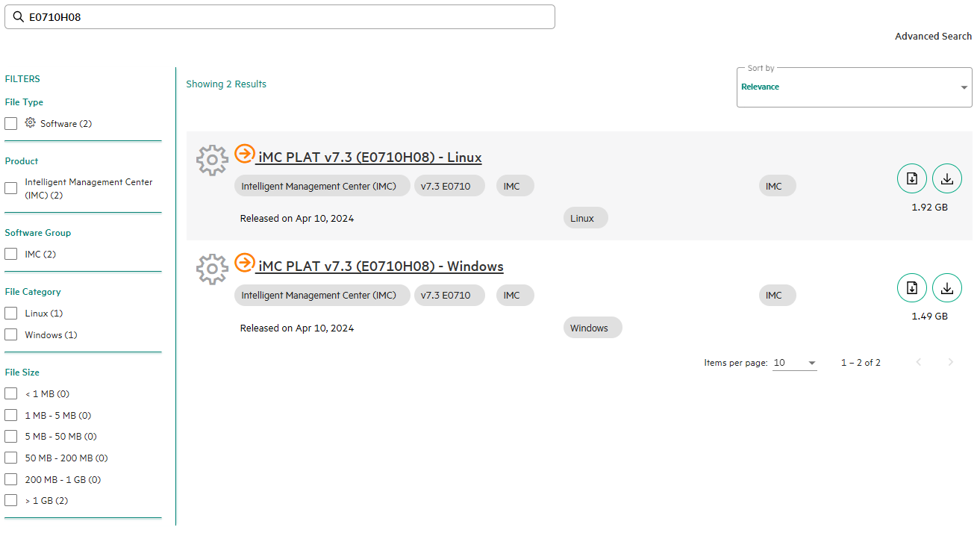Check the 50 MB - 200 MB filter

[11, 458]
